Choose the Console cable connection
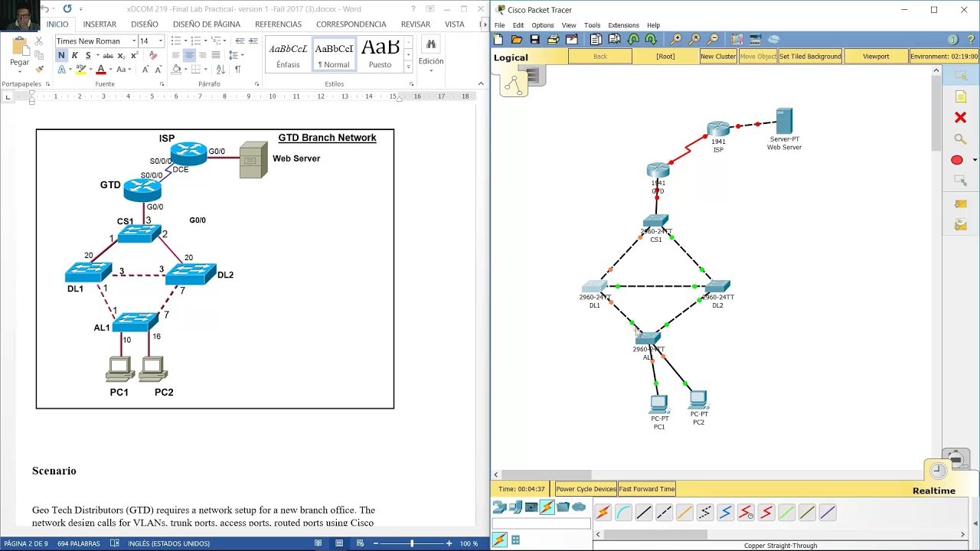This screenshot has width=980, height=551. click(623, 513)
